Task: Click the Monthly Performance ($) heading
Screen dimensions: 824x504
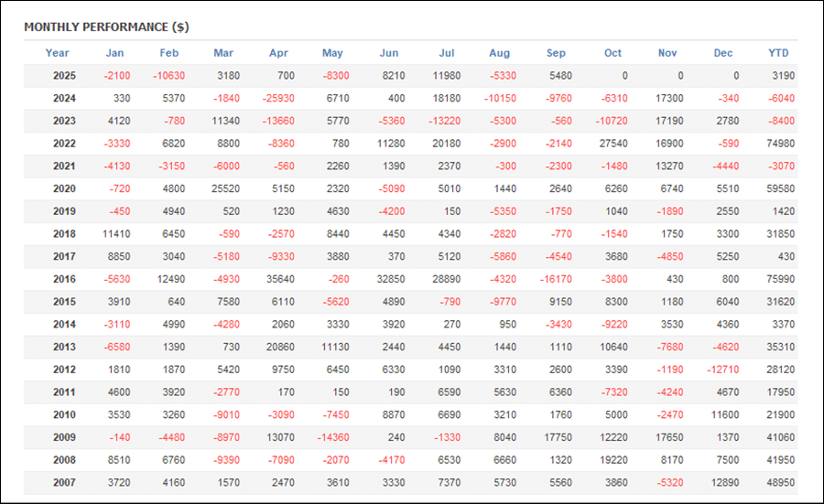Action: click(x=106, y=27)
